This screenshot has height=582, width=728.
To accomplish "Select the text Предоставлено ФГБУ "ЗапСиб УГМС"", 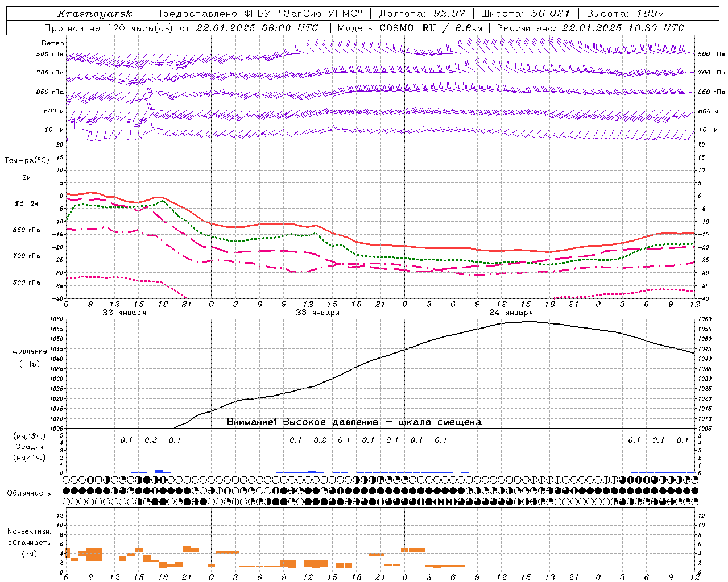I will coord(259,14).
